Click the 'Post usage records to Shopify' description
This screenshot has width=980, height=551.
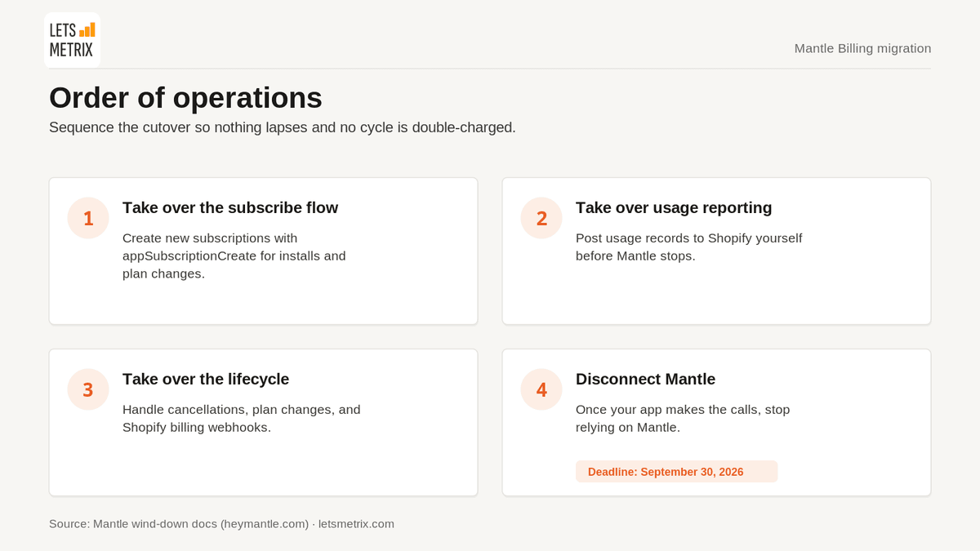pyautogui.click(x=689, y=247)
